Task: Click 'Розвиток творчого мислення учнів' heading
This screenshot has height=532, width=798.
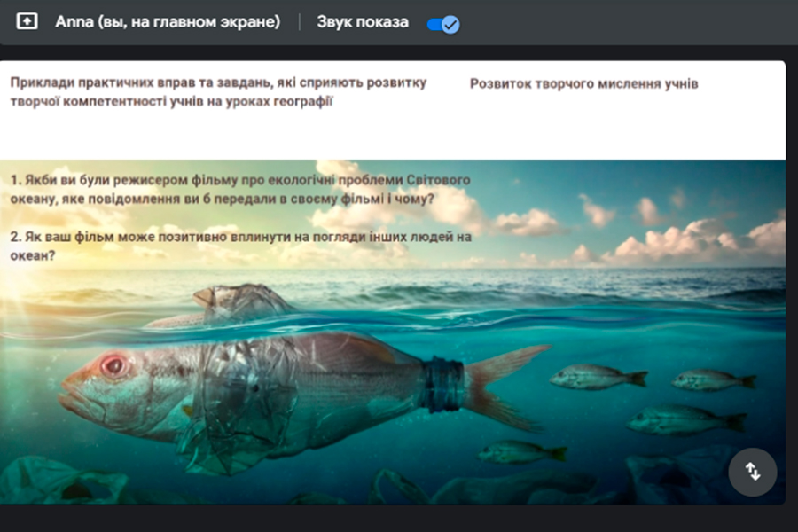Action: pyautogui.click(x=583, y=83)
